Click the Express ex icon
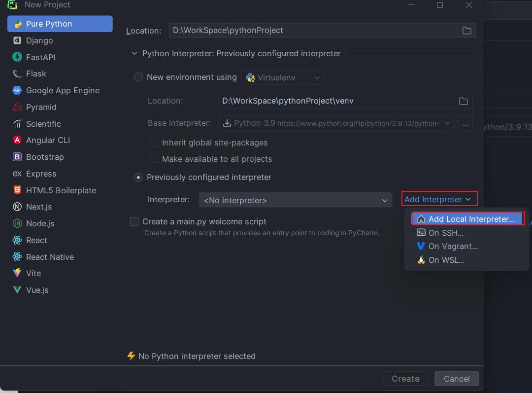 pyautogui.click(x=17, y=174)
